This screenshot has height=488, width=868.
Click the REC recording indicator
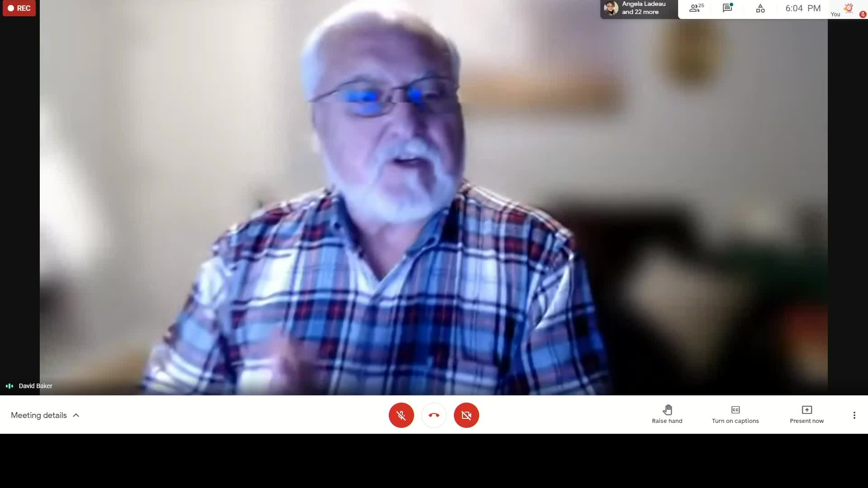pos(19,8)
